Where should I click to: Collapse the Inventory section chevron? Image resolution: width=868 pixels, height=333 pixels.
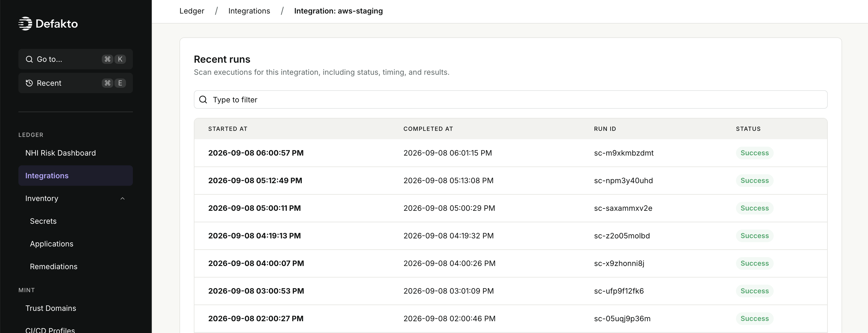(123, 198)
